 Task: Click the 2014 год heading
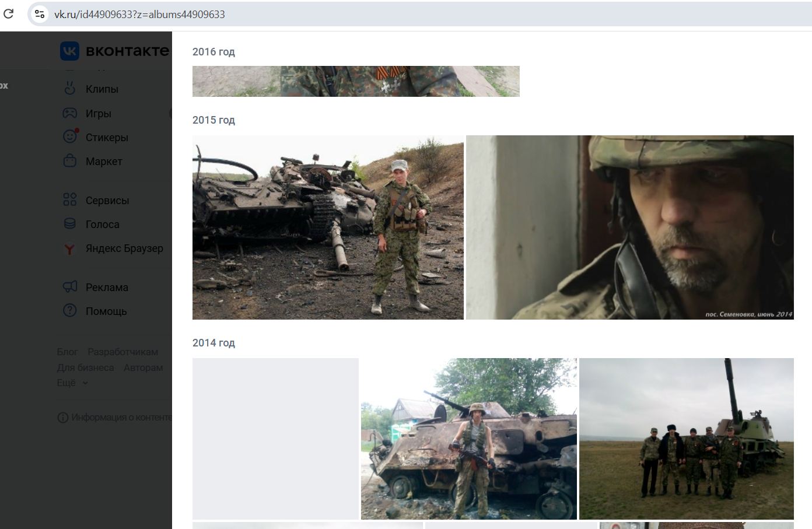click(213, 343)
